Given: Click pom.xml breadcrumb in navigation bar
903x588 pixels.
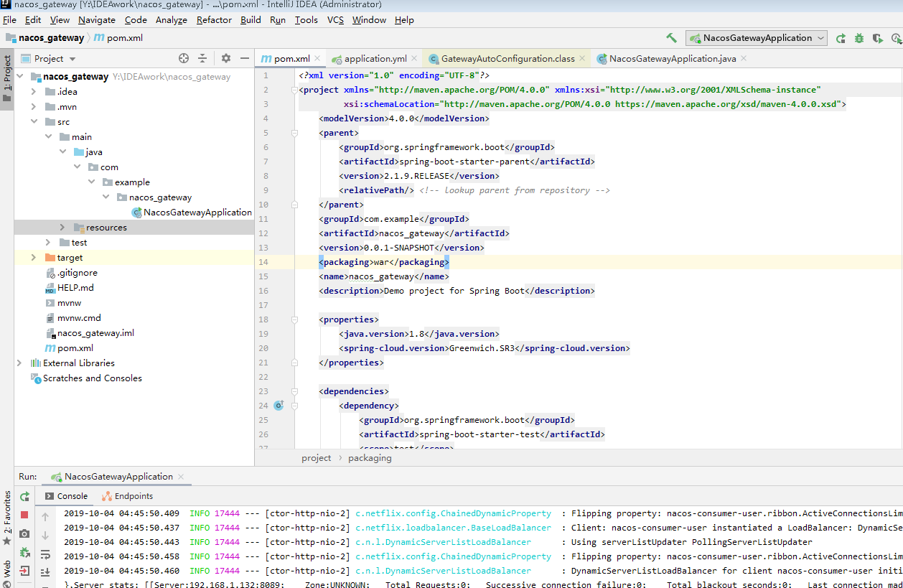Looking at the screenshot, I should pos(118,38).
